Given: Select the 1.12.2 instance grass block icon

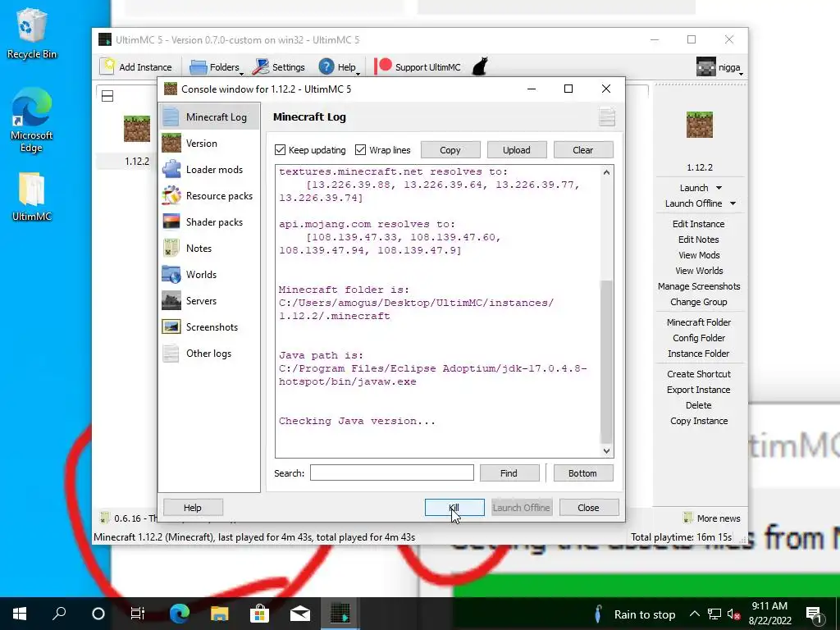Looking at the screenshot, I should coord(137,129).
